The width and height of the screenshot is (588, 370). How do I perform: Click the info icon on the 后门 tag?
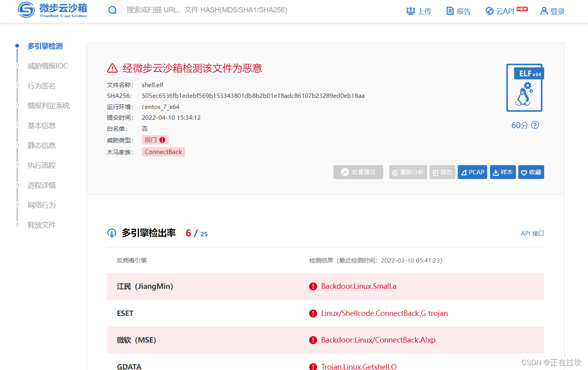tap(163, 140)
